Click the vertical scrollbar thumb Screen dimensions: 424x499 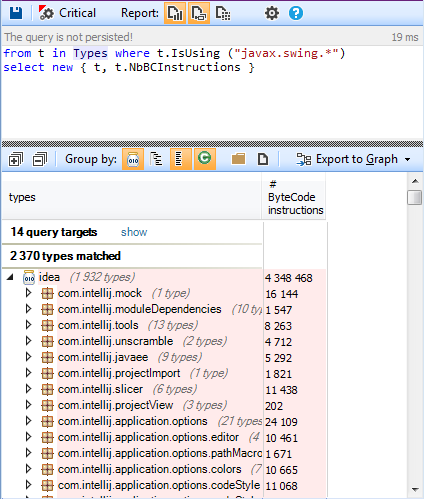[415, 197]
